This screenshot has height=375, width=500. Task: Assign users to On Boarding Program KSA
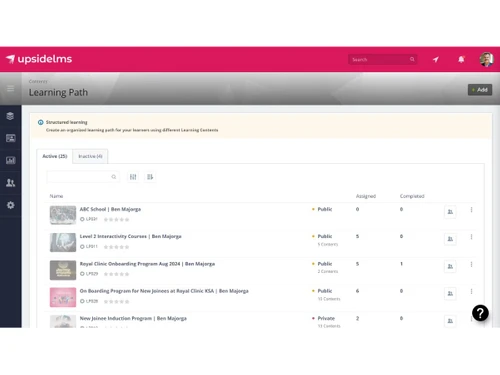tap(450, 294)
